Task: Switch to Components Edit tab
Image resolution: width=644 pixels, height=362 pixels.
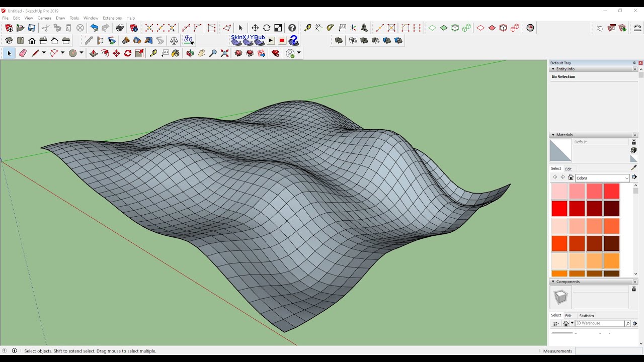Action: (x=568, y=316)
